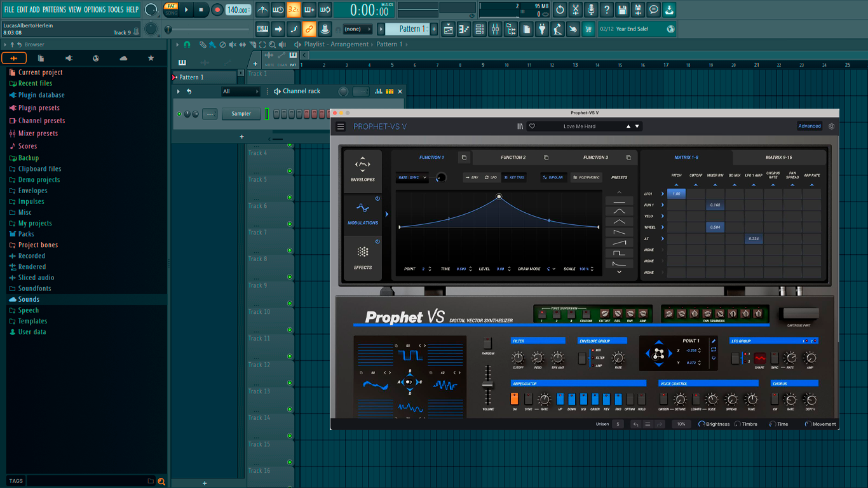Copy Function 1 with its copy icon
868x488 pixels.
tap(464, 158)
